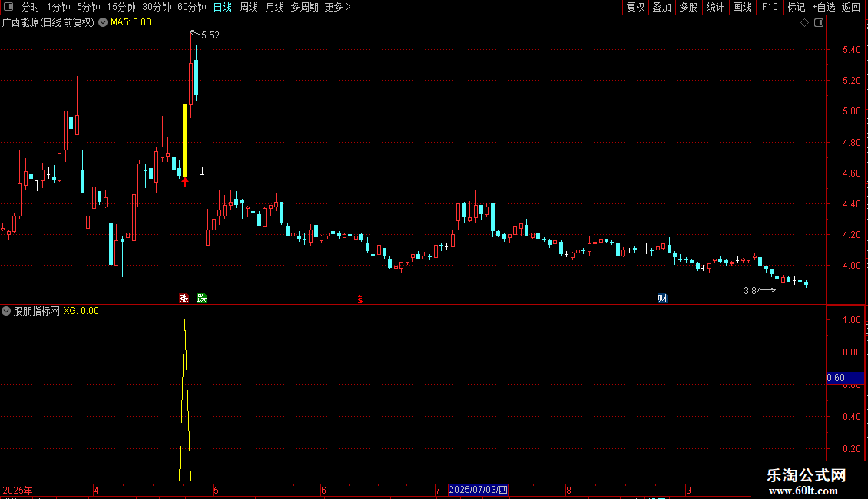Click the 标记 mark button
This screenshot has height=499, width=868.
[x=796, y=7]
